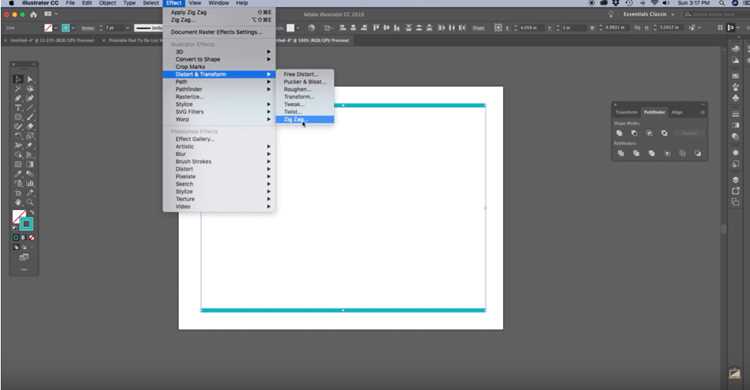The image size is (750, 390).
Task: Expand the Artistic submenu
Action: pyautogui.click(x=219, y=146)
